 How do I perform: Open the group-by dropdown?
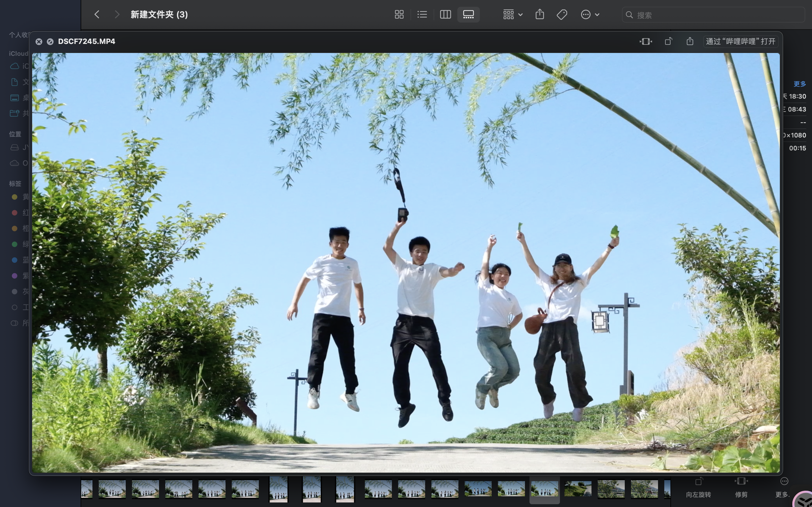[x=513, y=14]
